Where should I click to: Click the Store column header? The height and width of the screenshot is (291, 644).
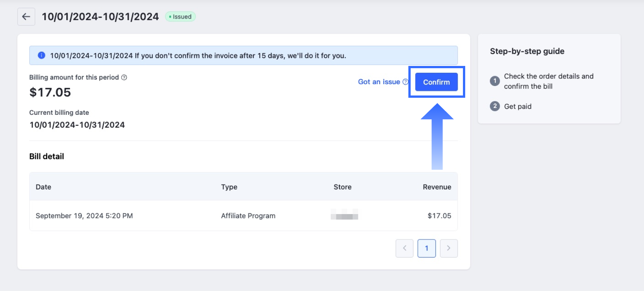pos(342,187)
